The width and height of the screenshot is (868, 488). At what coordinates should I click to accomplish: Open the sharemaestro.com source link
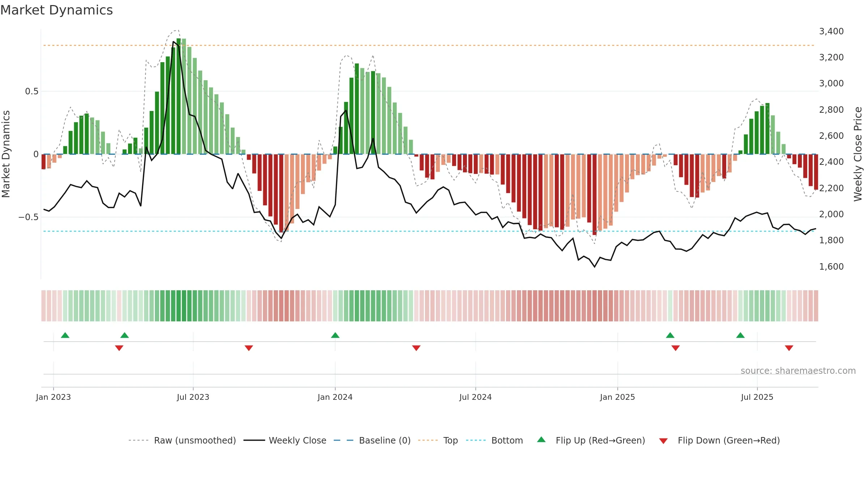click(x=798, y=371)
